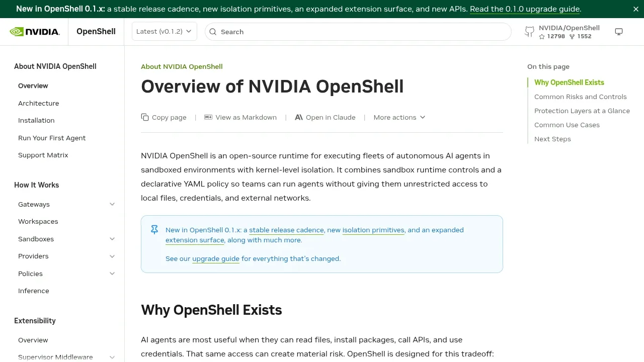Viewport: 644px width, 362px height.
Task: Expand the Sandboxes sidebar section
Action: pyautogui.click(x=112, y=239)
